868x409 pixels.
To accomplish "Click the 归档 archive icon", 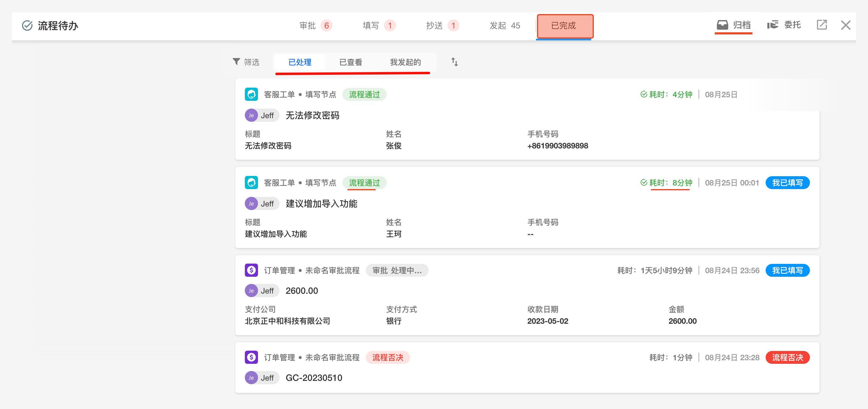I will [722, 25].
